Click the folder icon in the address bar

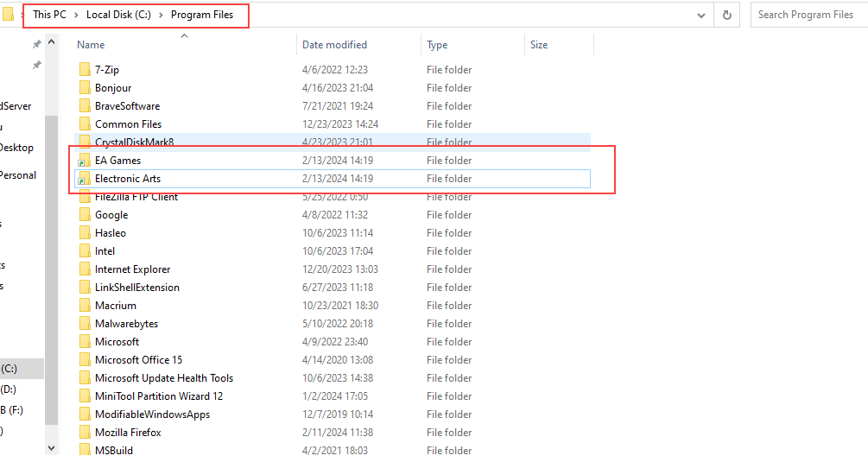pos(8,15)
